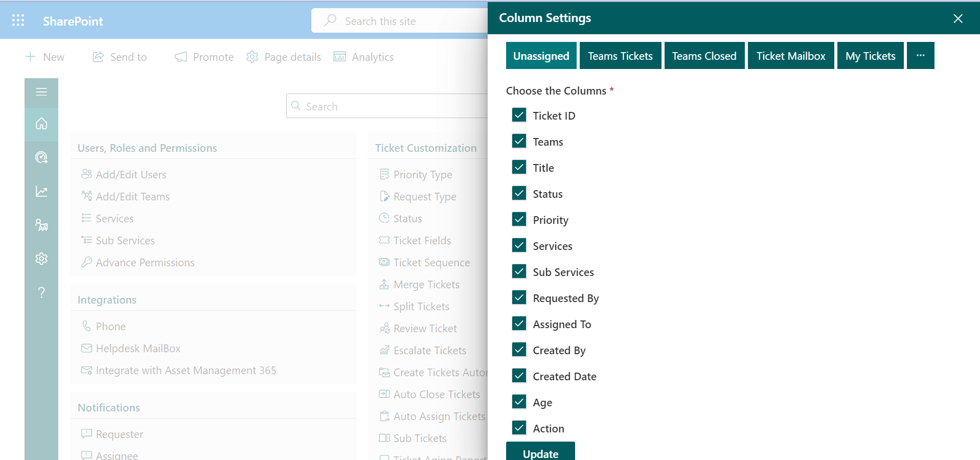This screenshot has height=460, width=980.
Task: Click Send to in the toolbar
Action: coord(120,57)
